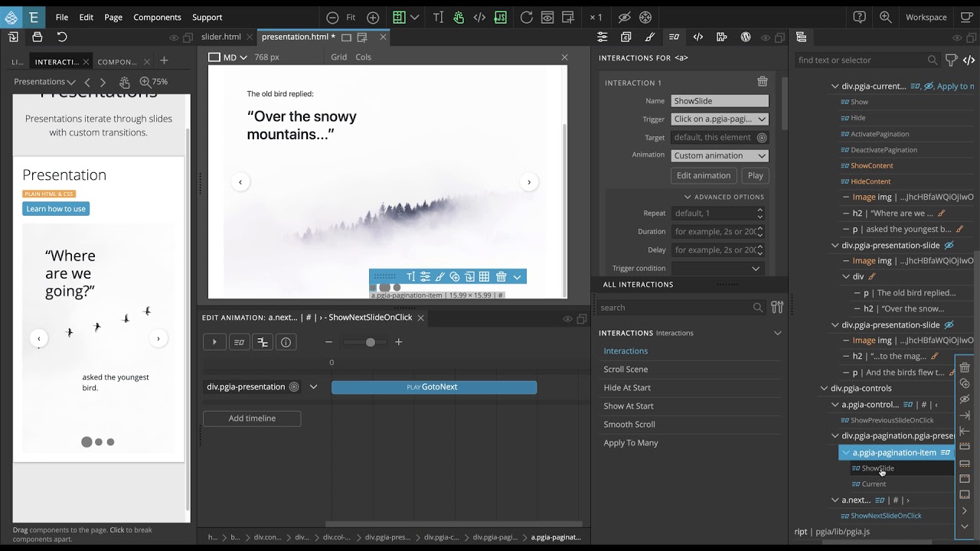Toggle the hide-helpers eye icon in toolbar

click(x=625, y=17)
